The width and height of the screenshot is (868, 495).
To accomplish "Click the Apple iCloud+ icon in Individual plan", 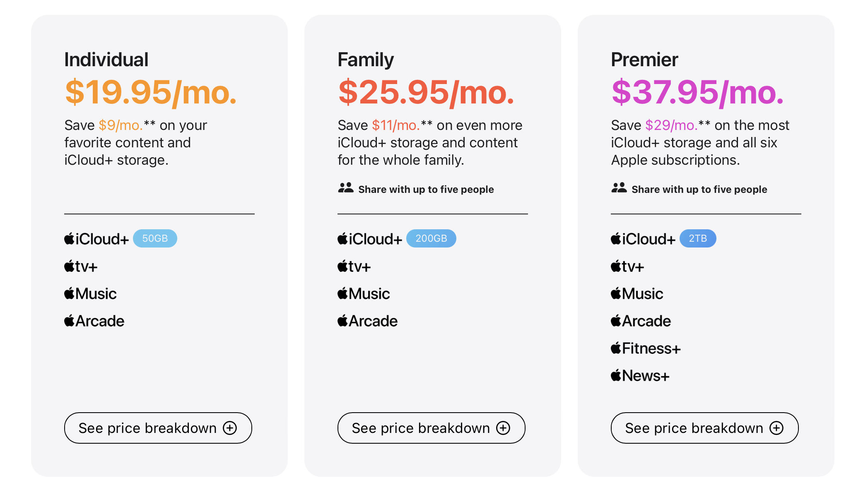I will pos(70,239).
